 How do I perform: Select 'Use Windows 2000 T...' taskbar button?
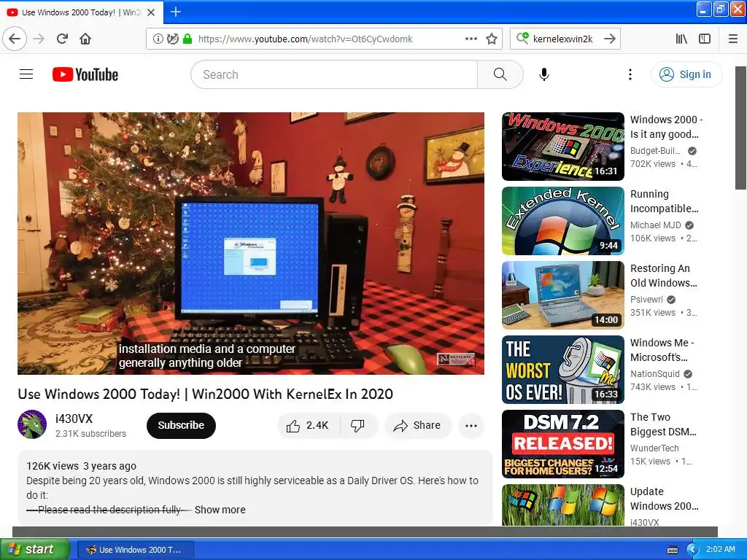[135, 550]
